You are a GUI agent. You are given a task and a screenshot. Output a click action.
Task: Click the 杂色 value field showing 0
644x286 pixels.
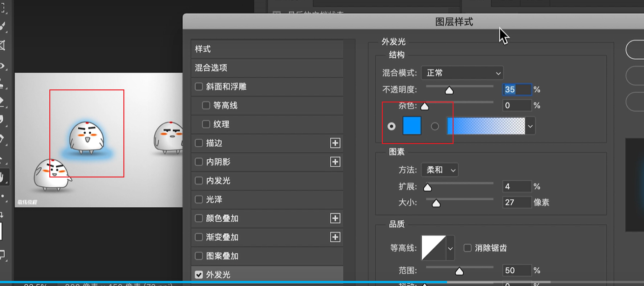(x=517, y=105)
